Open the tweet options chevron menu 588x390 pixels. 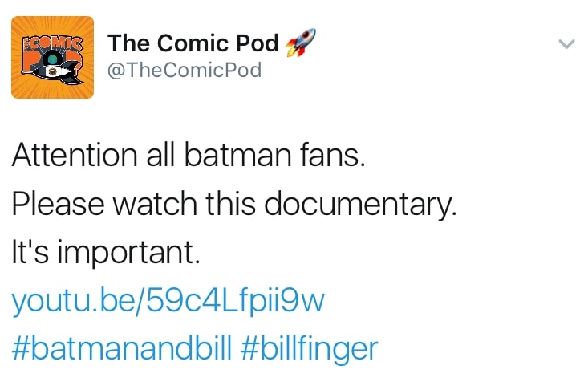(x=566, y=44)
